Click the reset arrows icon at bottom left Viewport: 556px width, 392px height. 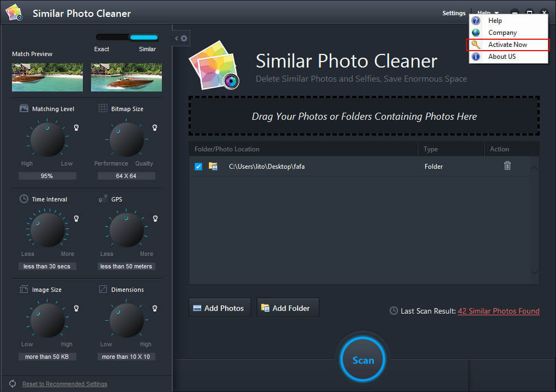coord(13,383)
